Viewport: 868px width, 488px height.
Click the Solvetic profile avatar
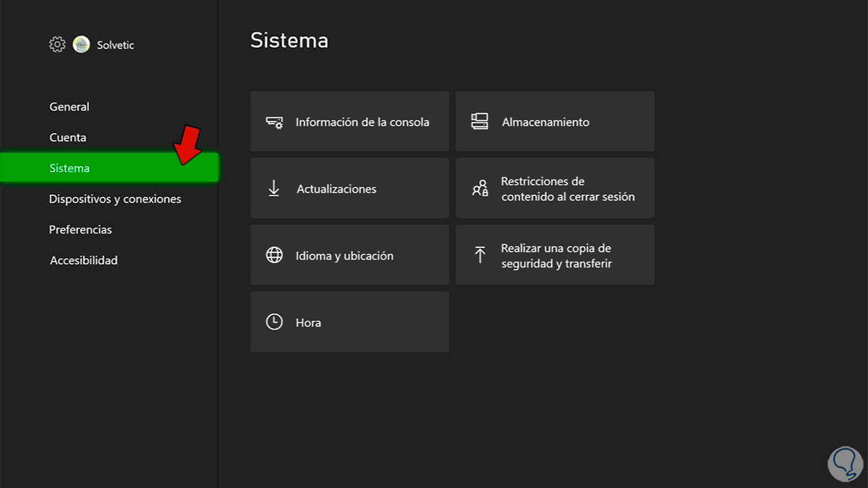82,45
